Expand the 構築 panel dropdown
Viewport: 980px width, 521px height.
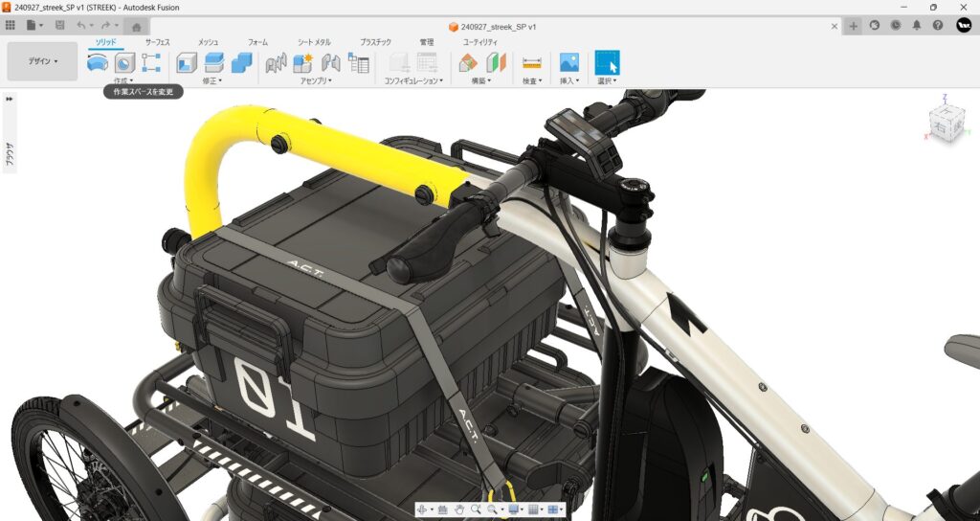click(481, 80)
